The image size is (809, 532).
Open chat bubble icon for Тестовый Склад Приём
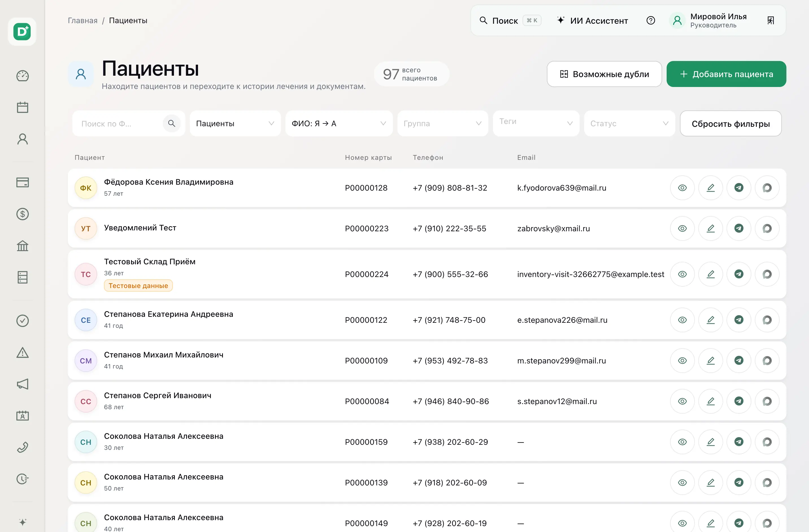point(767,274)
